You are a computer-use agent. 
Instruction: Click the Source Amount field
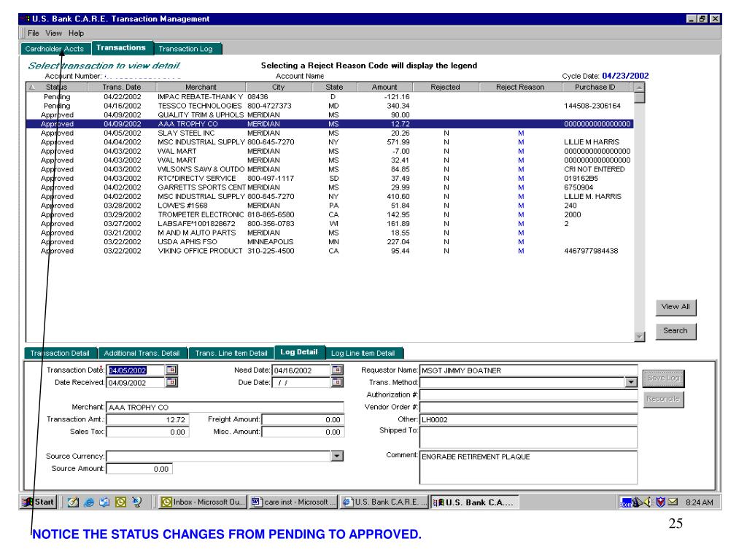pyautogui.click(x=139, y=469)
